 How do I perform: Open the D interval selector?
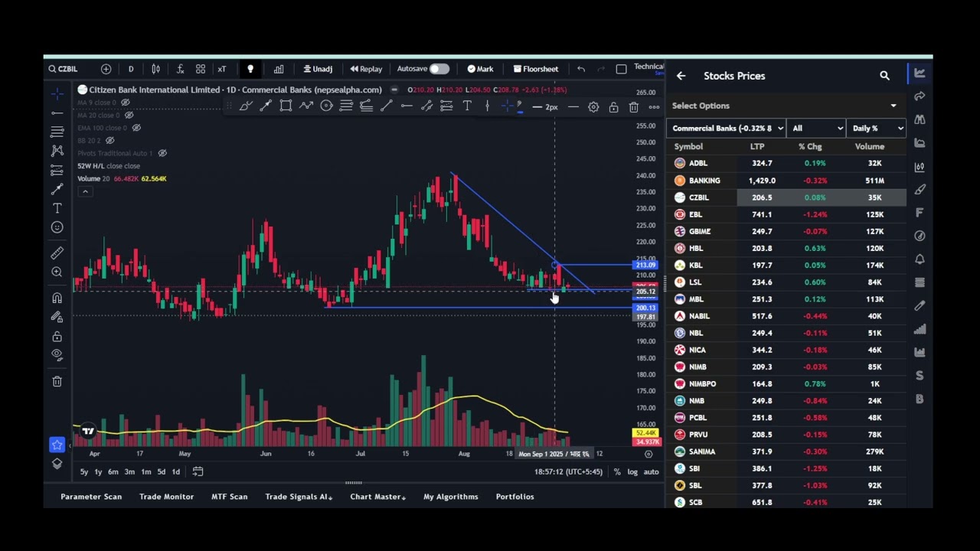point(131,69)
